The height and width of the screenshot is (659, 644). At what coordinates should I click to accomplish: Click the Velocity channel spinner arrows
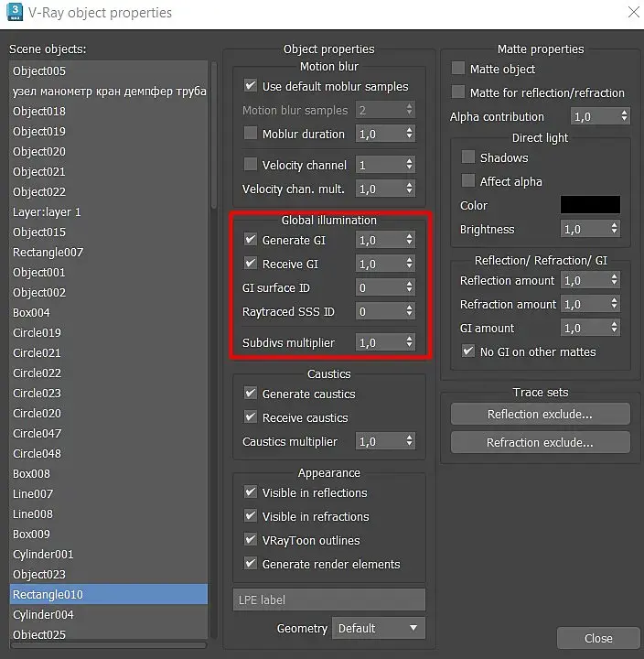(409, 165)
